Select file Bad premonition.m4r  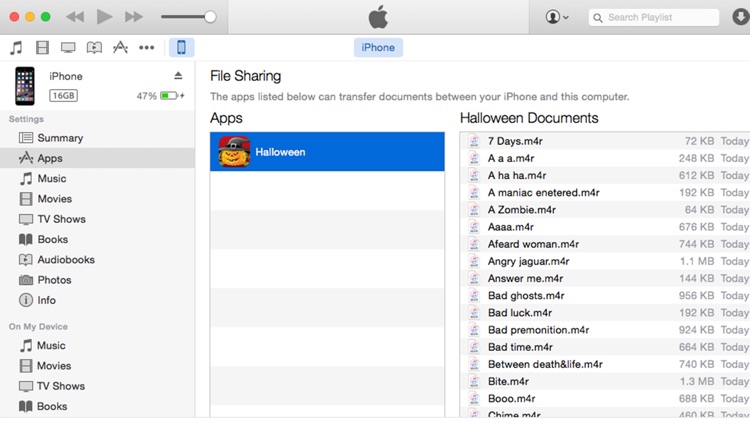[605, 330]
